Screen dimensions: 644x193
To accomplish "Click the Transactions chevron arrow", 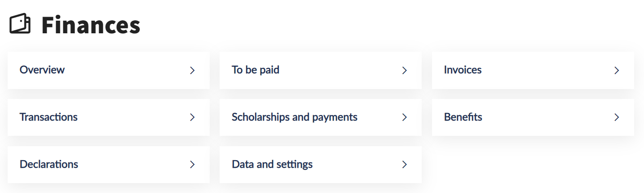I will [192, 117].
